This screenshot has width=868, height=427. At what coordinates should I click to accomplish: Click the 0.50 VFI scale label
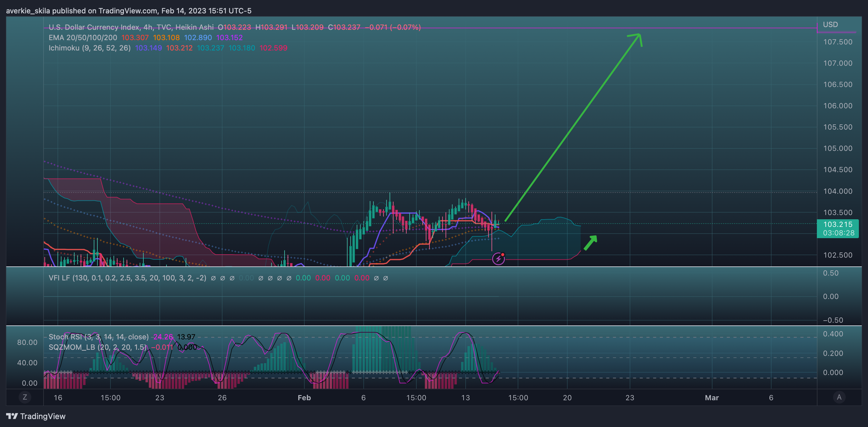831,273
